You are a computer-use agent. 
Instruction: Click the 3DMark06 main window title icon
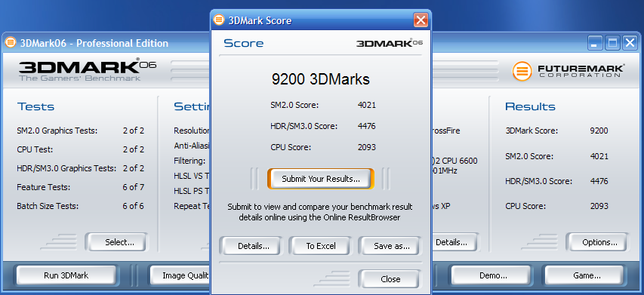coord(11,42)
